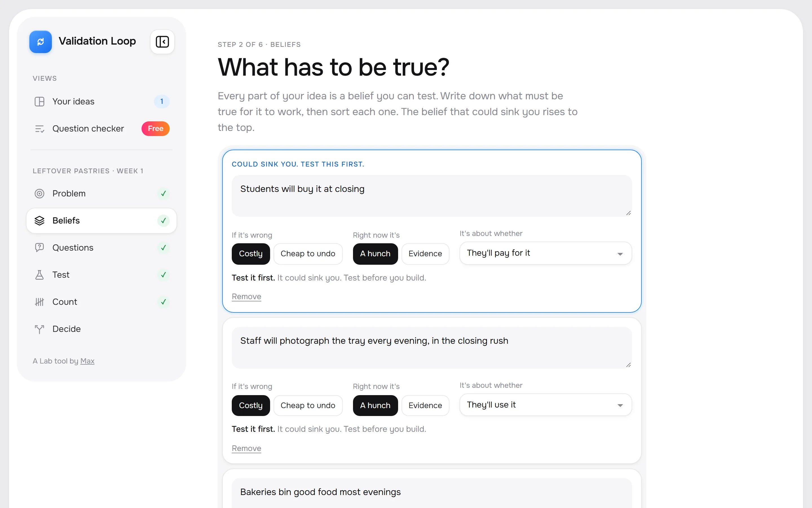Click the Questions speech-bubble icon
The image size is (812, 508).
click(x=39, y=248)
